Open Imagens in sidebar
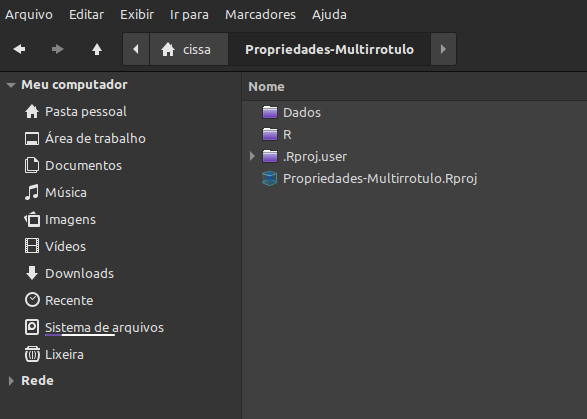 [x=70, y=219]
